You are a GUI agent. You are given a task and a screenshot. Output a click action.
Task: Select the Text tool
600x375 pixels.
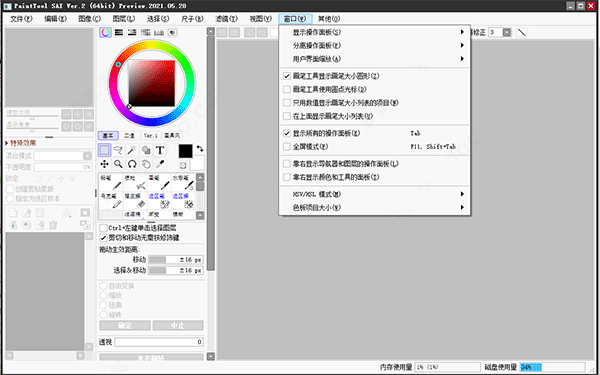pos(160,150)
